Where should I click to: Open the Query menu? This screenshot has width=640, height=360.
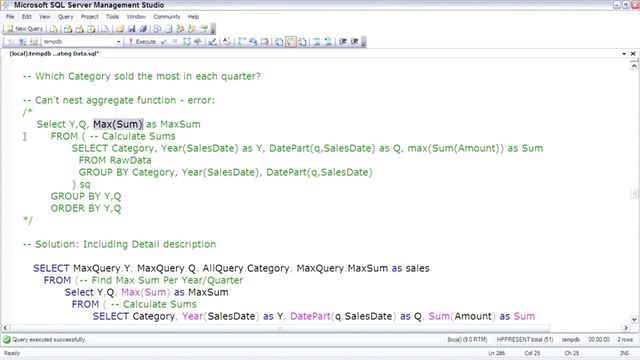pyautogui.click(x=66, y=17)
